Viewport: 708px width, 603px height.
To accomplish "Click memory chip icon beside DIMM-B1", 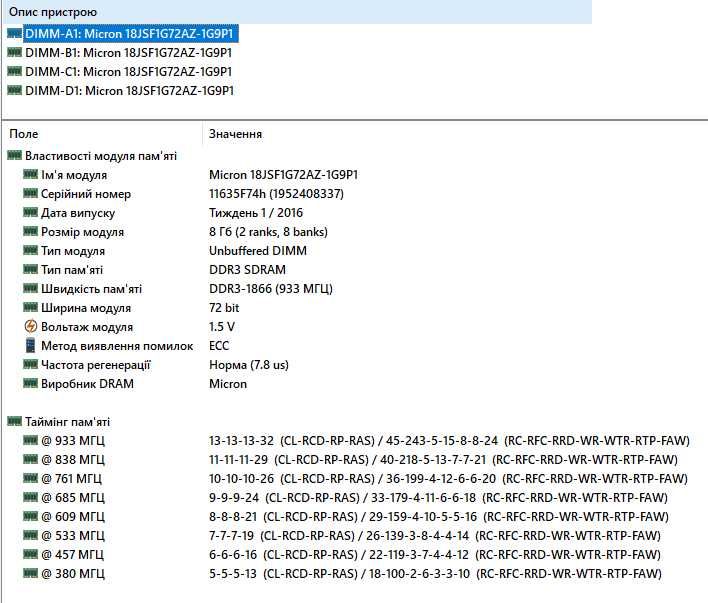I will pos(14,52).
